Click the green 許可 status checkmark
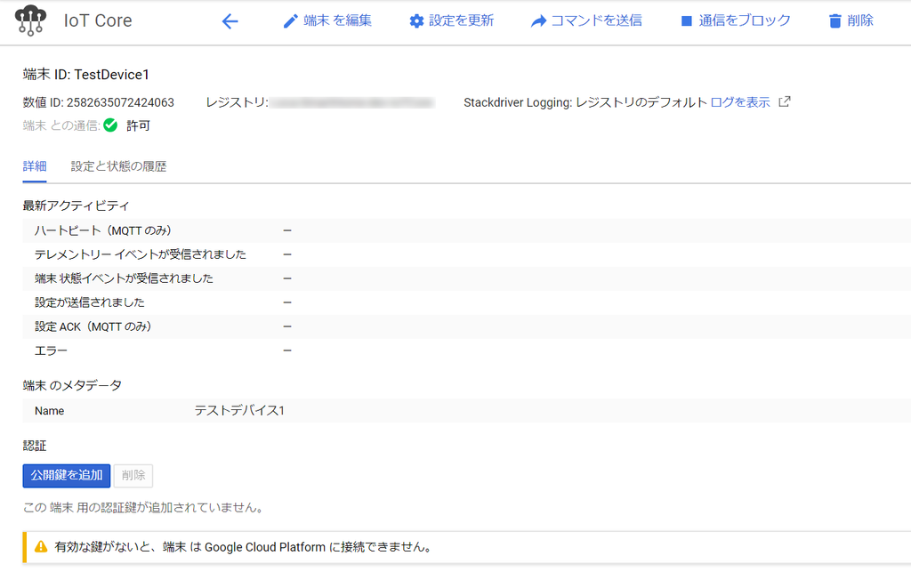The image size is (911, 588). (x=109, y=125)
